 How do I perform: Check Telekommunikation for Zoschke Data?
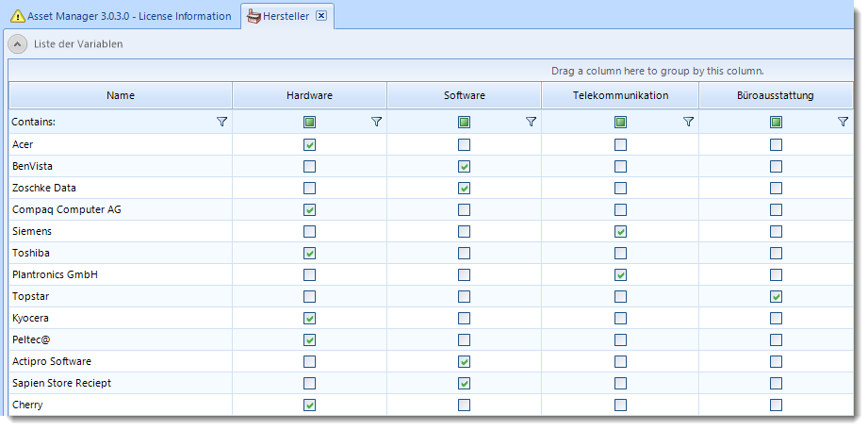pos(620,188)
